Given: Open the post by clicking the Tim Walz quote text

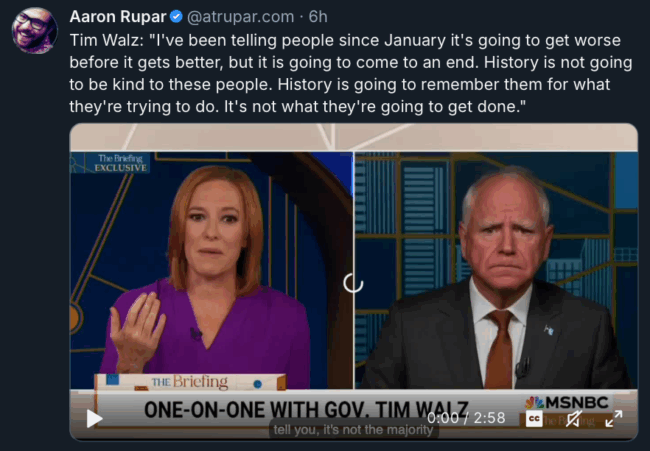Looking at the screenshot, I should point(351,73).
